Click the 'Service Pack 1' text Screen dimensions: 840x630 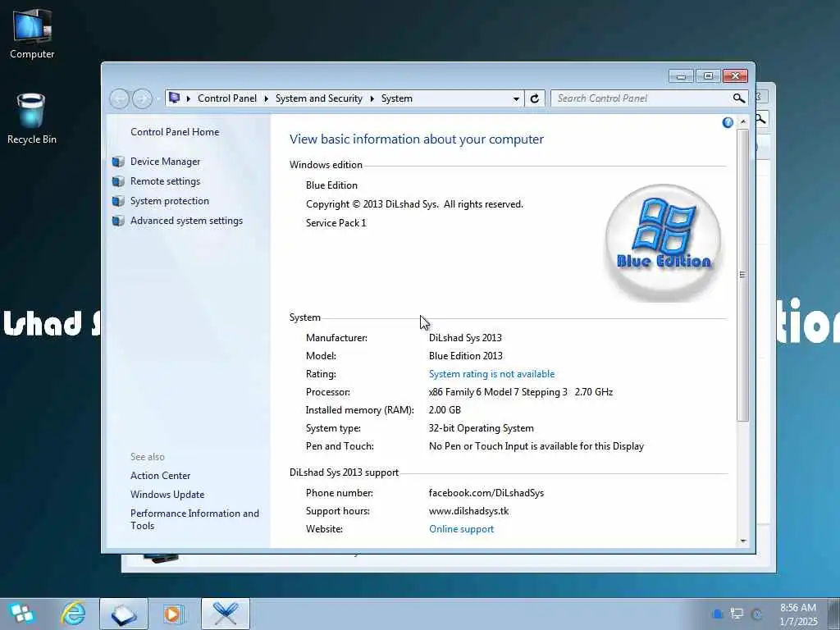click(336, 223)
